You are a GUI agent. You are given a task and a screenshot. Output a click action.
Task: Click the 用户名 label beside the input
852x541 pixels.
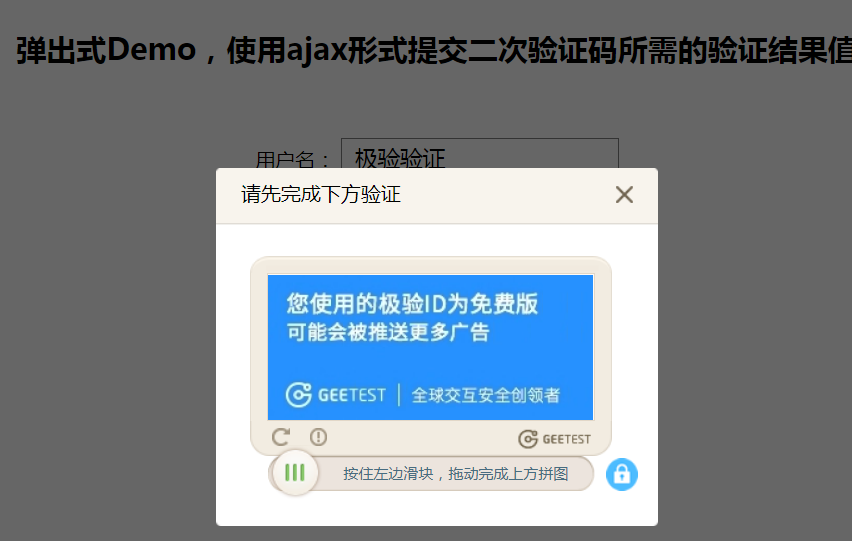coord(285,160)
